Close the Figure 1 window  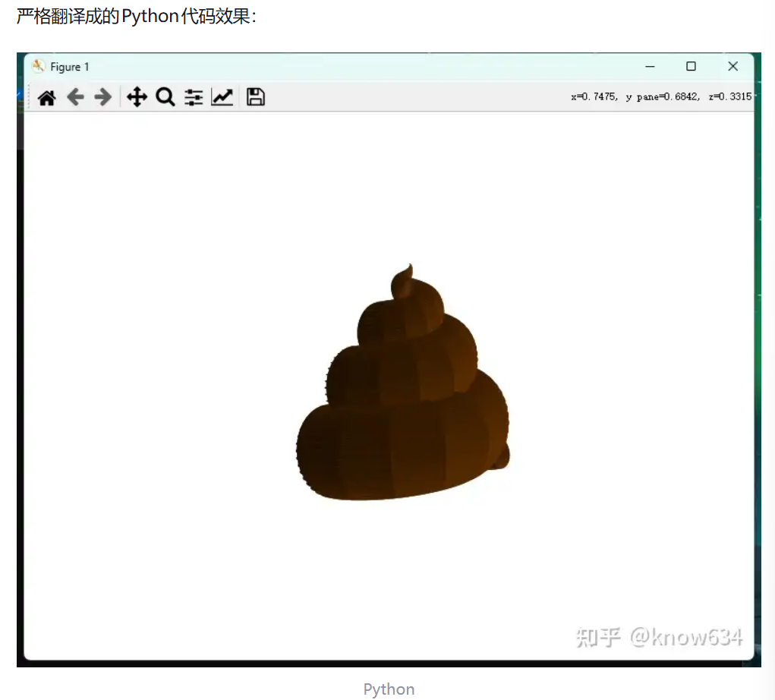point(732,67)
